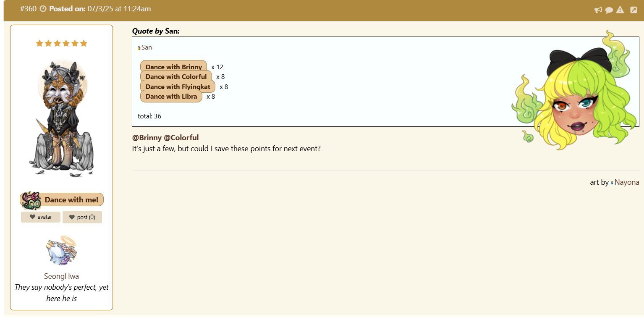The image size is (644, 317).
Task: Click the Dance with Brinny badge
Action: [174, 67]
